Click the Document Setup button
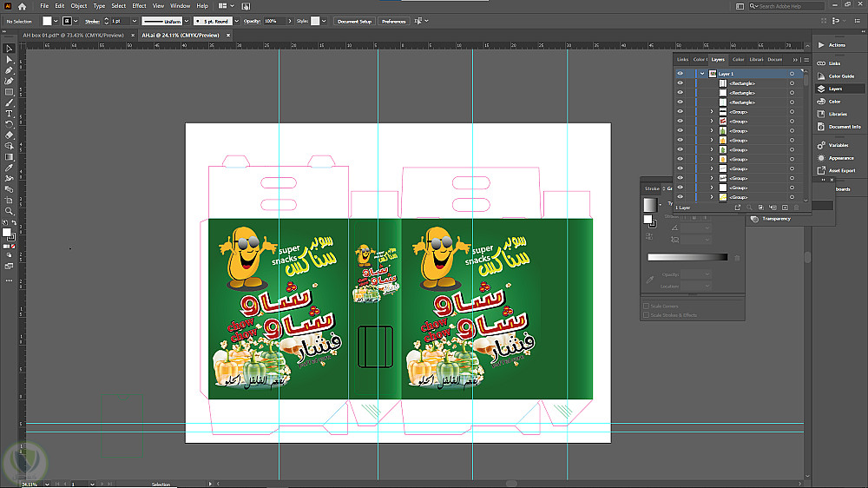The height and width of the screenshot is (488, 868). click(x=354, y=20)
